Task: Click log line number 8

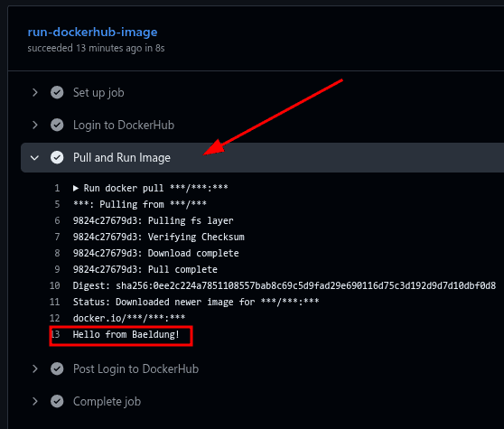Action: tap(57, 253)
